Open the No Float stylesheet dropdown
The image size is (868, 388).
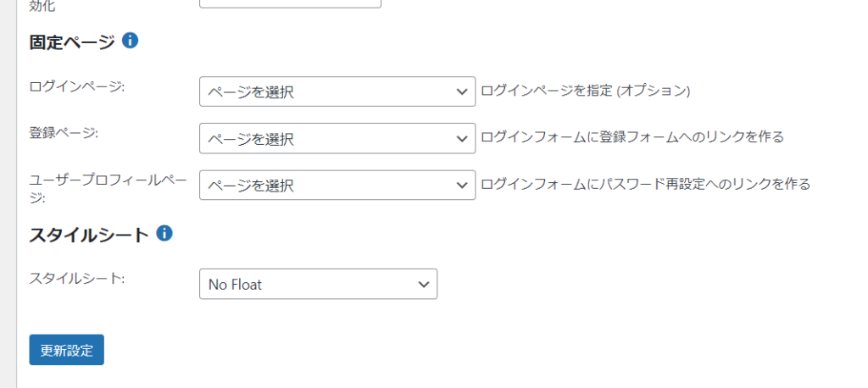click(319, 284)
